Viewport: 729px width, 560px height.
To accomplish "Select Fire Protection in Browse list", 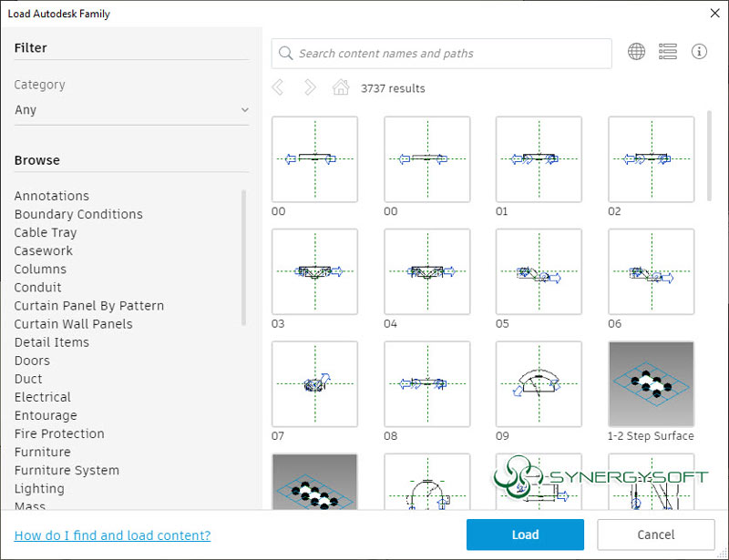I will tap(59, 433).
